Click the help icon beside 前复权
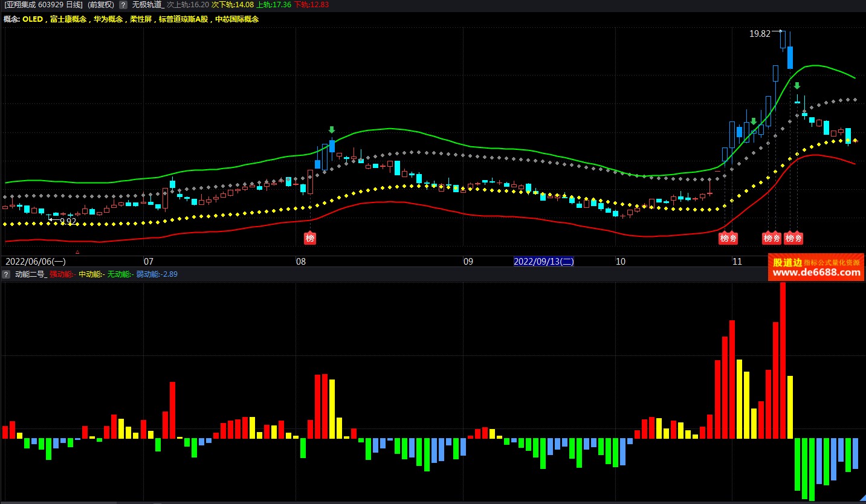Screen dimensions: 866x504 (123, 4)
